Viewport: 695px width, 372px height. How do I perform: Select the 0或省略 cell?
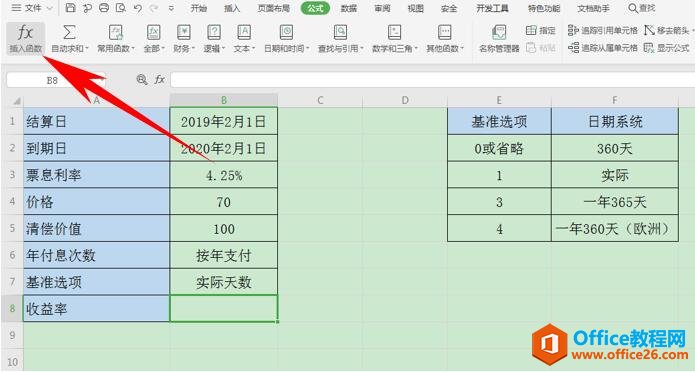(x=499, y=148)
